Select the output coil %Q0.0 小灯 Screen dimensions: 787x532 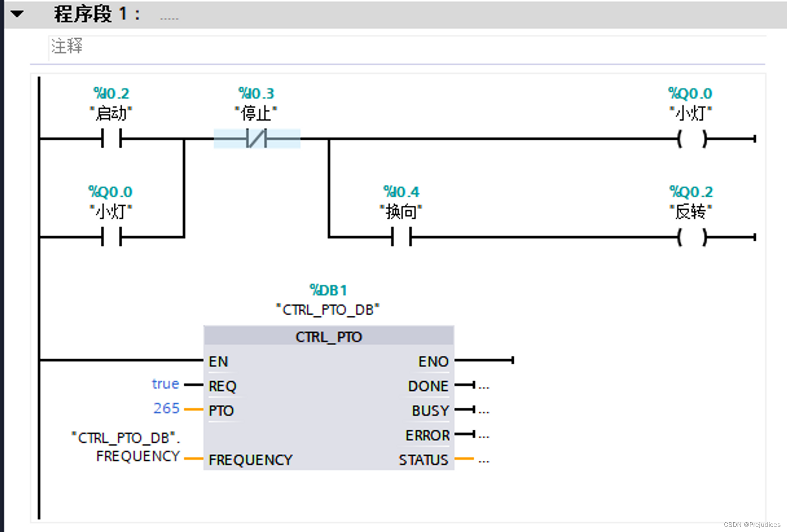click(x=692, y=138)
